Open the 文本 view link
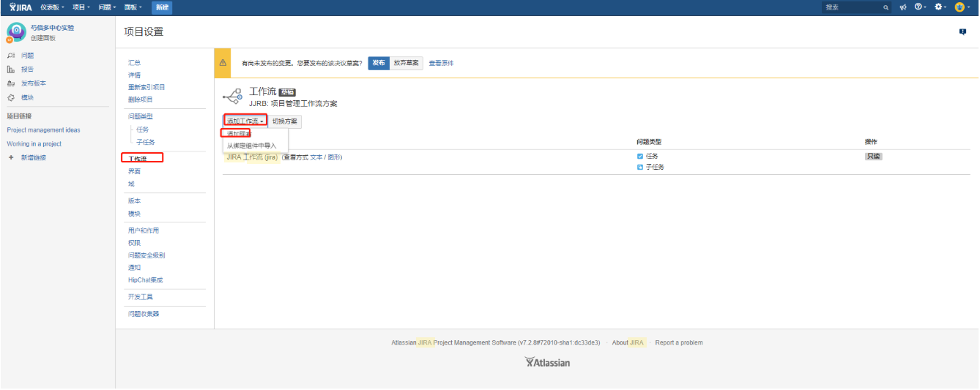Viewport: 980px width, 390px height. click(316, 157)
